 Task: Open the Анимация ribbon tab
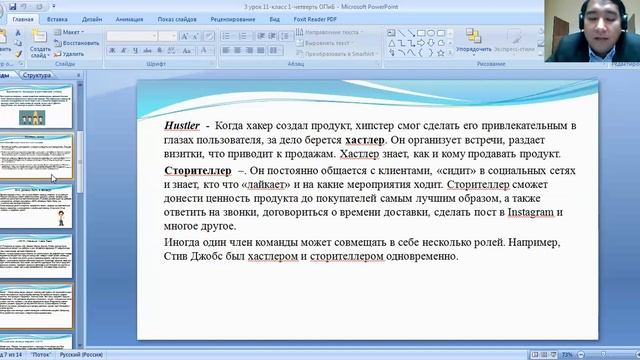[x=129, y=19]
